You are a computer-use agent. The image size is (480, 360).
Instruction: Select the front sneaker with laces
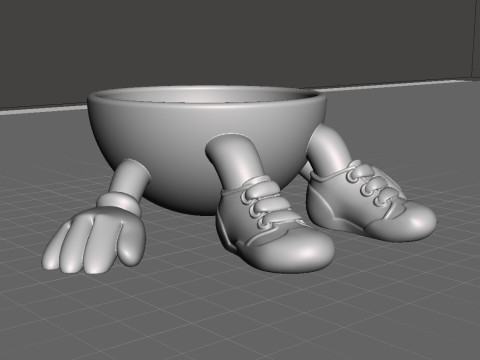tap(274, 224)
